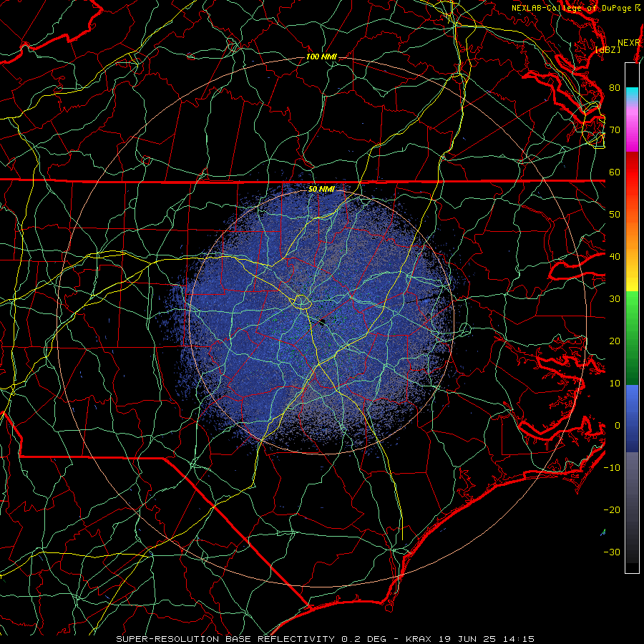Click the magenta segment of the color bar

pos(632,135)
